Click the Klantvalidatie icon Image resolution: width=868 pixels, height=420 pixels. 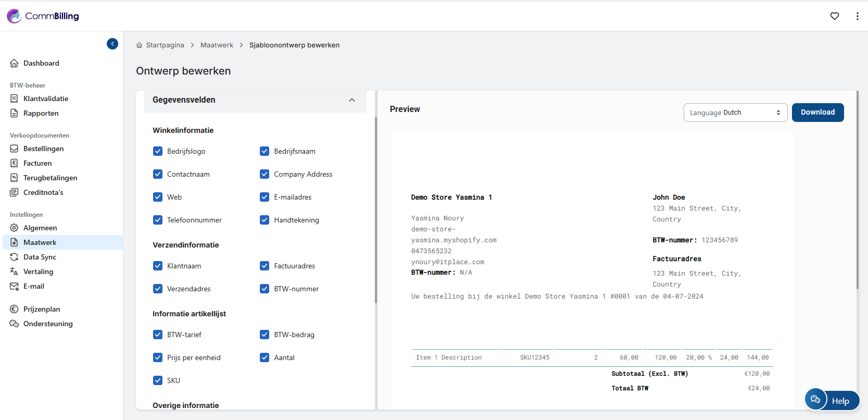pos(14,98)
